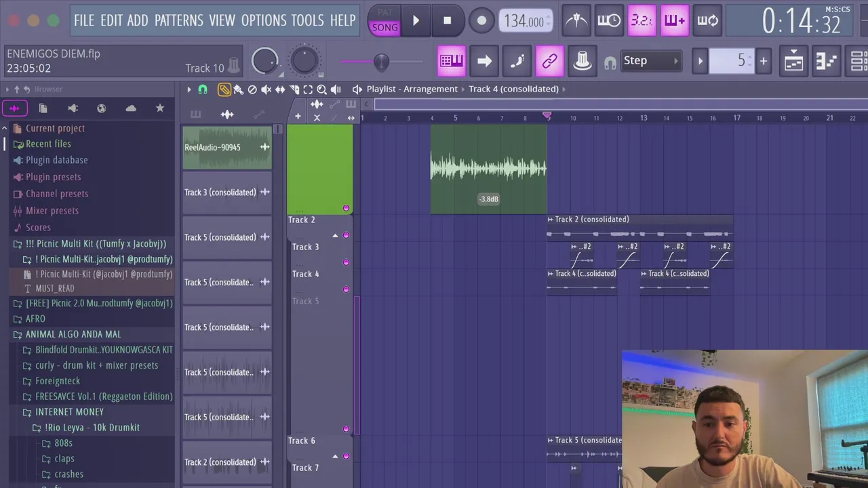868x488 pixels.
Task: Open the typing keyboard to piano icon
Action: pos(452,61)
